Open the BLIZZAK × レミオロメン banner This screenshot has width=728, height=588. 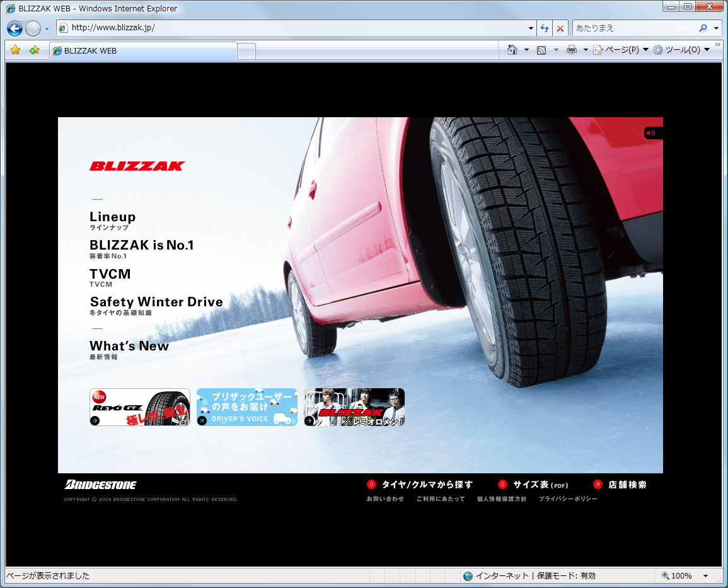(x=354, y=407)
